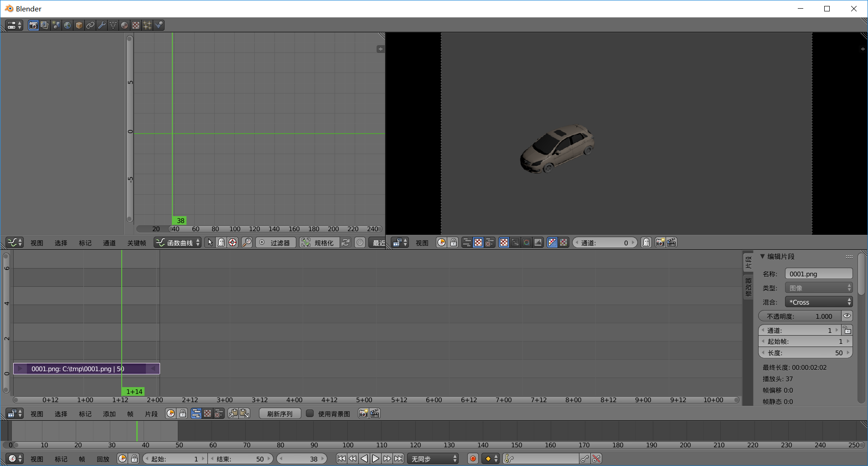Open the 关键帧 menu in Graph Editor
This screenshot has width=868, height=466.
(x=136, y=242)
